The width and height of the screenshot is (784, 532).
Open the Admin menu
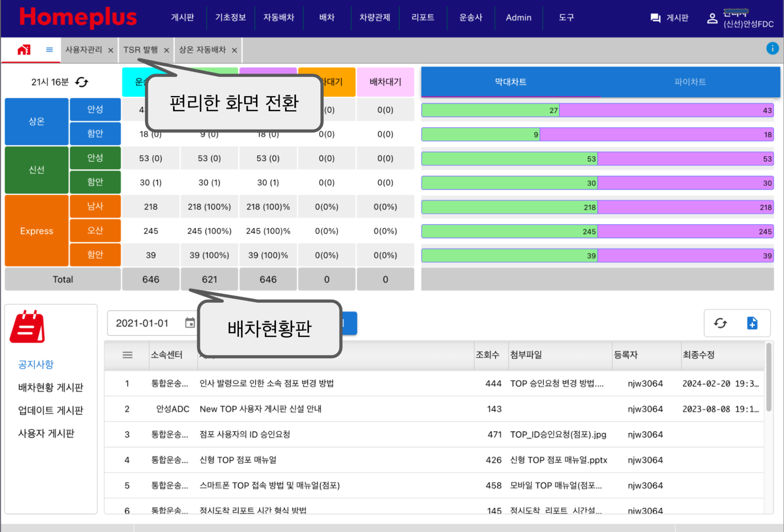[x=518, y=18]
